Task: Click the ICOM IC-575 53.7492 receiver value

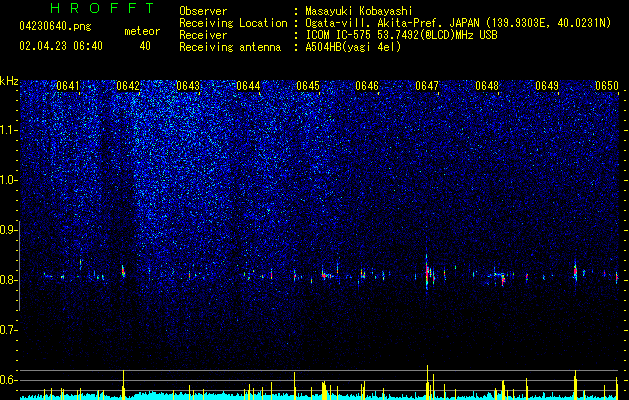Action: [x=401, y=35]
